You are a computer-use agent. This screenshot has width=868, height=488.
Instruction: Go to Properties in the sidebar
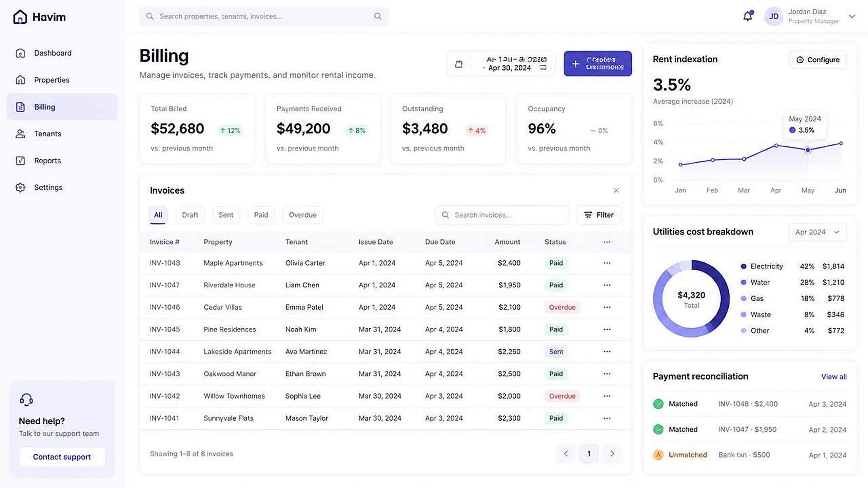(x=62, y=80)
